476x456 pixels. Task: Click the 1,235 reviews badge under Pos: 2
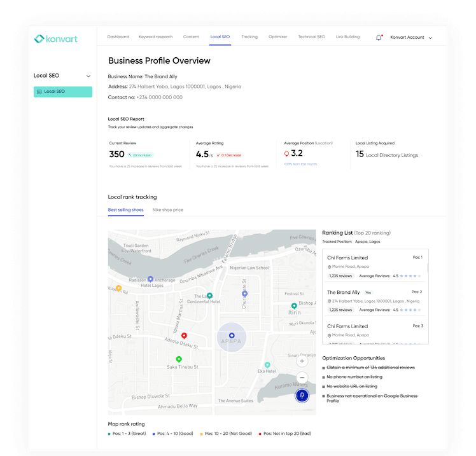[340, 310]
